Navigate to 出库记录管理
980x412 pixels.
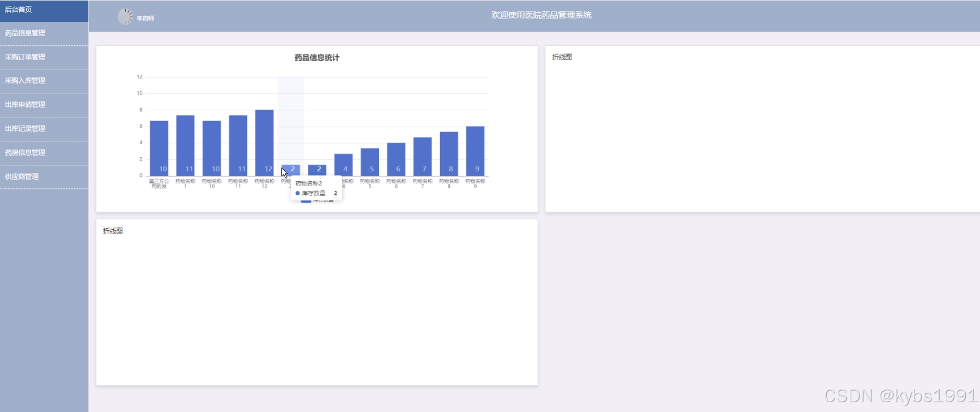point(44,129)
